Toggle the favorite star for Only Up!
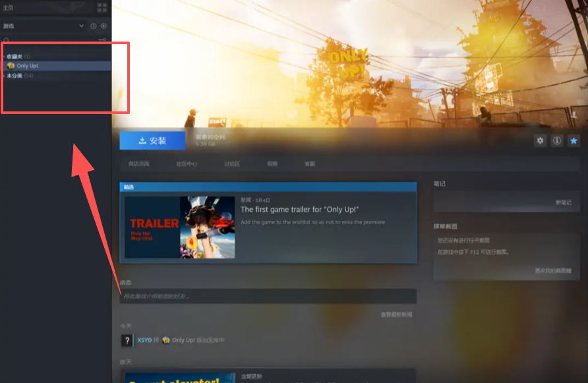588x383 pixels. (573, 140)
